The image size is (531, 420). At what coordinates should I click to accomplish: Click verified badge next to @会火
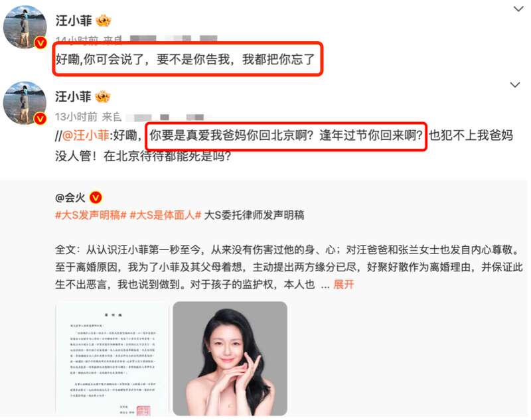point(96,197)
